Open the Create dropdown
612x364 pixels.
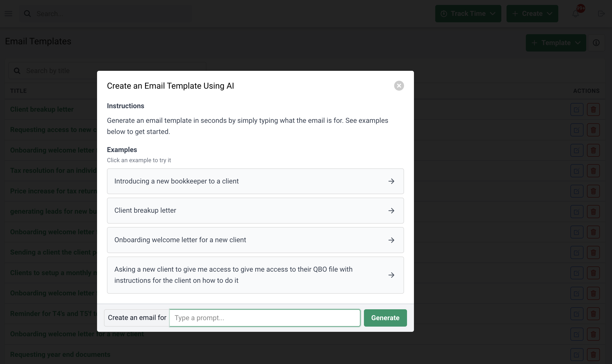pos(532,14)
